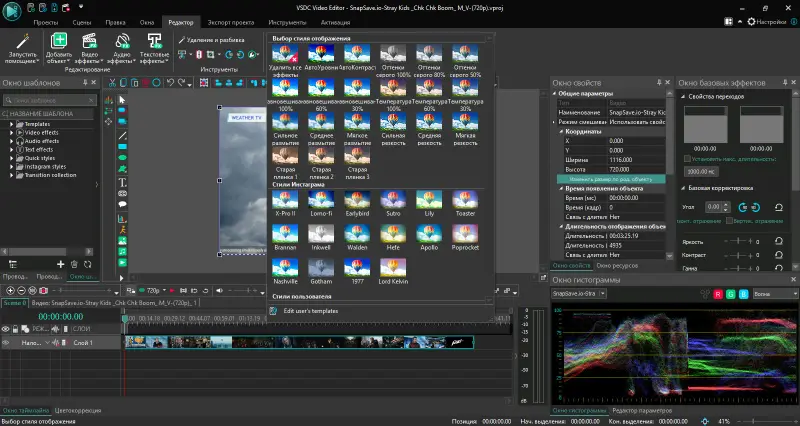Click the undo arrow icon
Screen dimensions: 800x426
[170, 83]
